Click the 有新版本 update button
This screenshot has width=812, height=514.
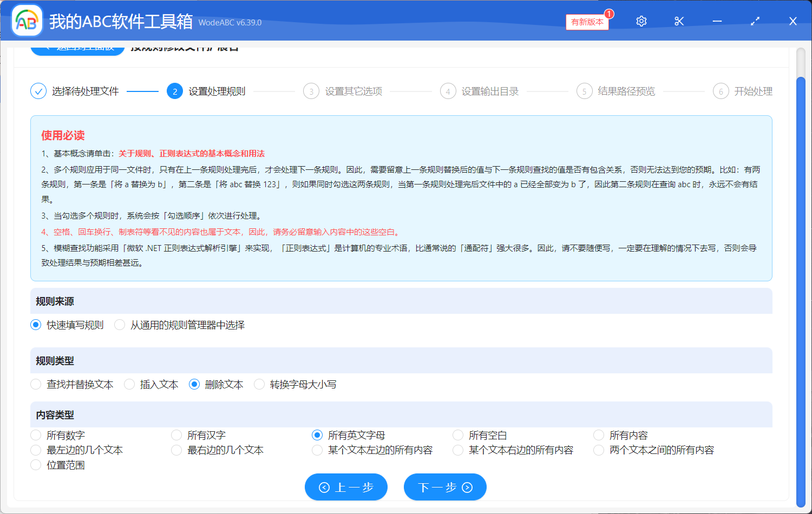[587, 23]
